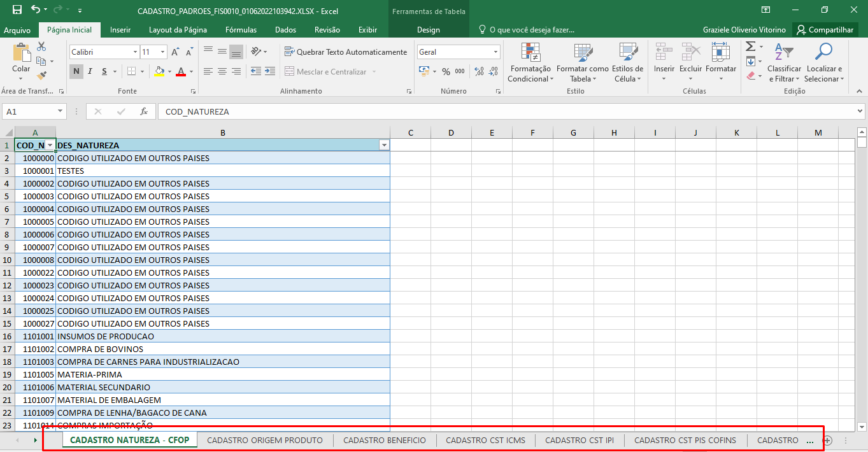
Task: Open the Geral number format dropdown
Action: pyautogui.click(x=496, y=52)
